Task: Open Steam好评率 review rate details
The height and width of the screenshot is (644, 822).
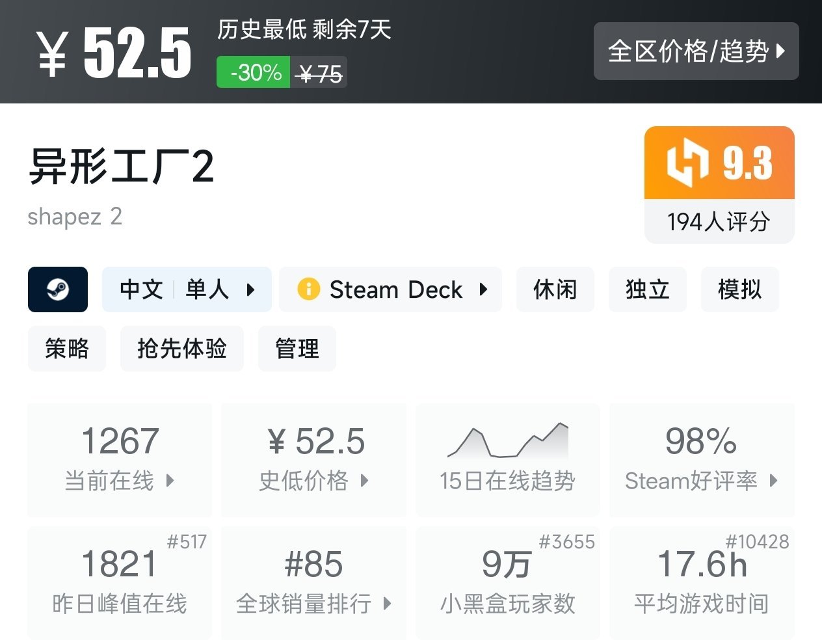Action: pos(701,459)
